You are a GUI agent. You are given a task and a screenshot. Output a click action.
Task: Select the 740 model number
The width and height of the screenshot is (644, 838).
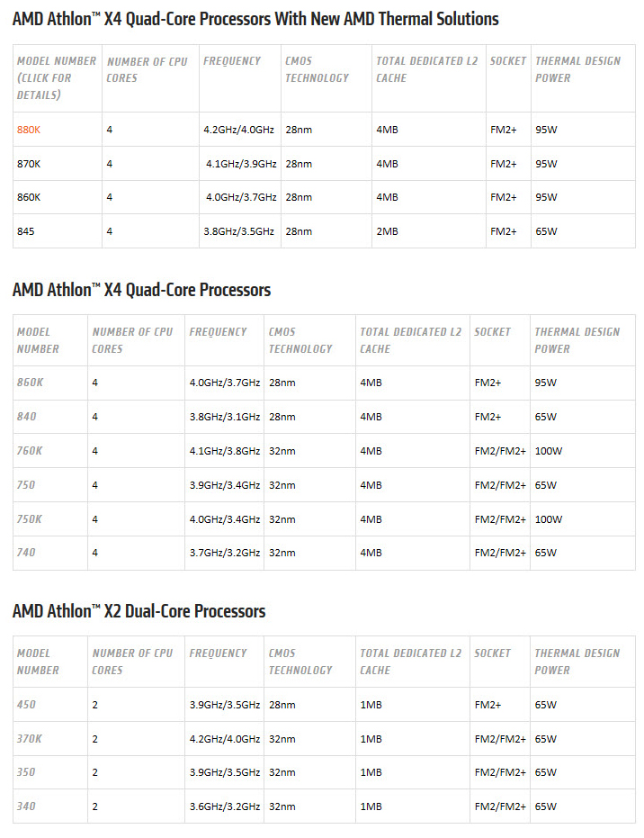coord(26,553)
